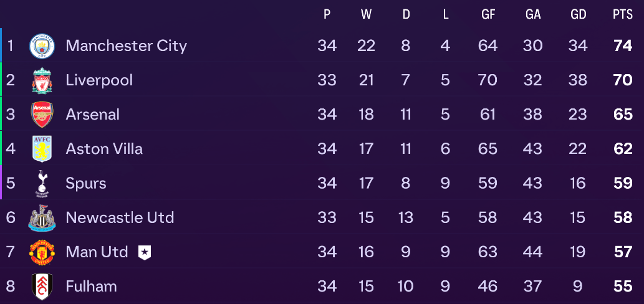Screen dimensions: 644x304
Task: Click the star badge beside Man Utd
Action: [144, 252]
